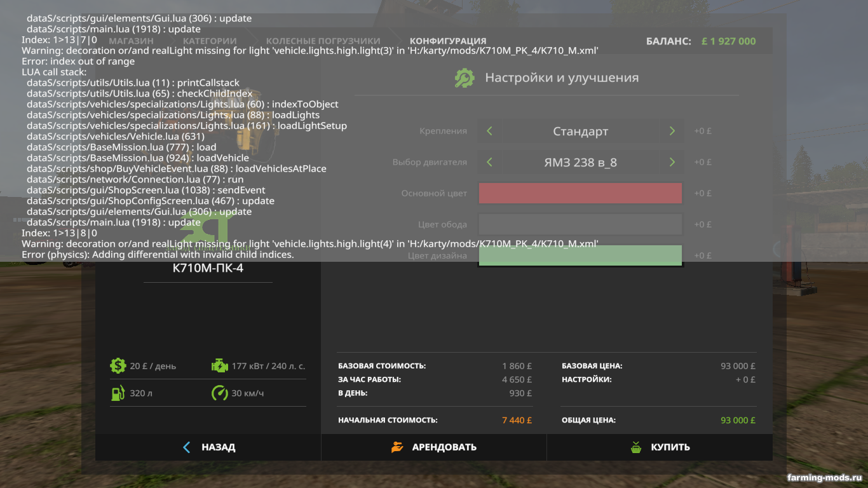Select previous engine in Выбор двигателя
Viewport: 868px width, 488px height.
pos(489,162)
